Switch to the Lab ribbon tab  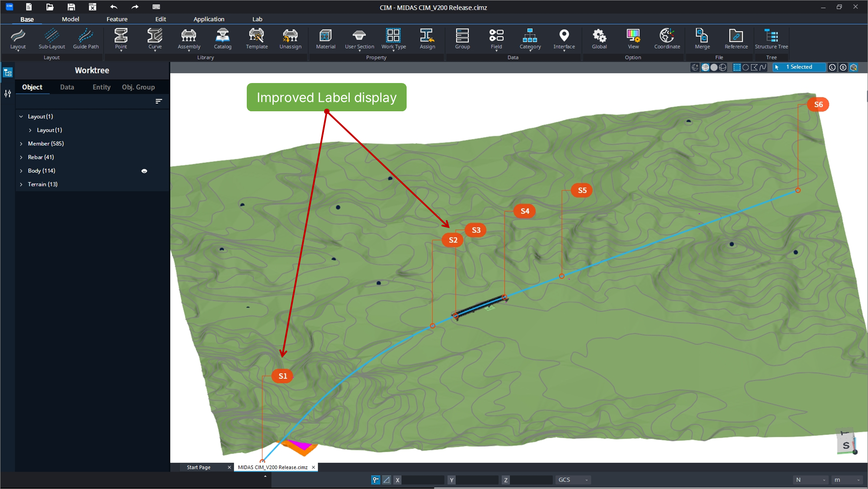point(257,19)
